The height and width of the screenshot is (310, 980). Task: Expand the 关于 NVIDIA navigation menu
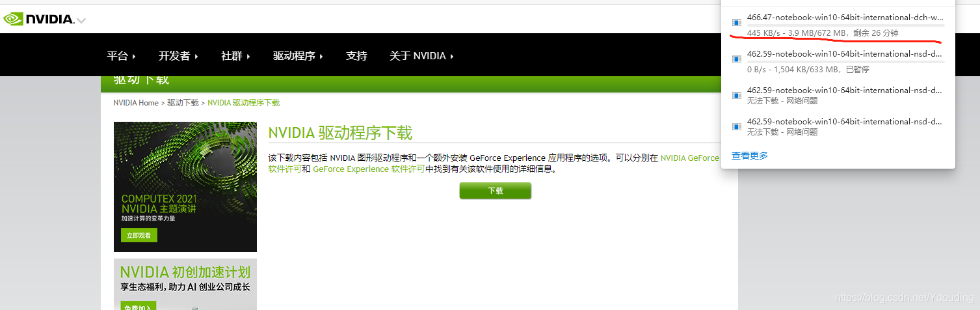(421, 56)
